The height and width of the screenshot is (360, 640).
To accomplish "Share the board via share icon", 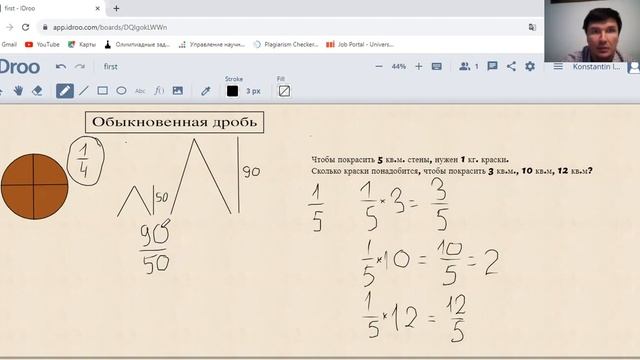I will [511, 67].
